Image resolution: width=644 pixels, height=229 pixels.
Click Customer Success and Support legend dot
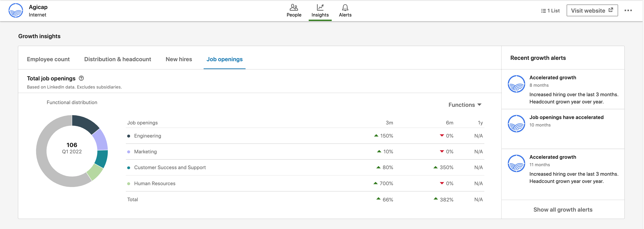tap(129, 168)
